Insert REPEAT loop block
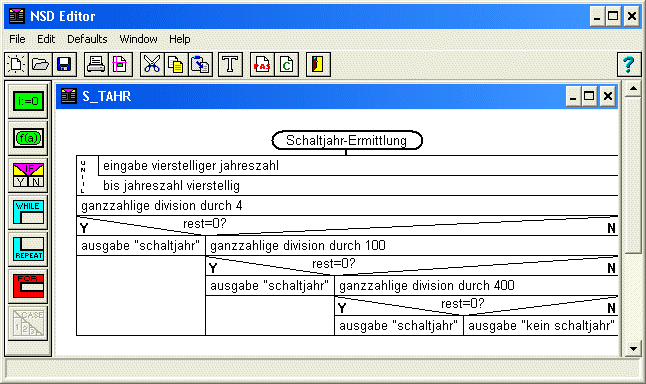Viewport: 646px width, 384px height. [x=28, y=249]
